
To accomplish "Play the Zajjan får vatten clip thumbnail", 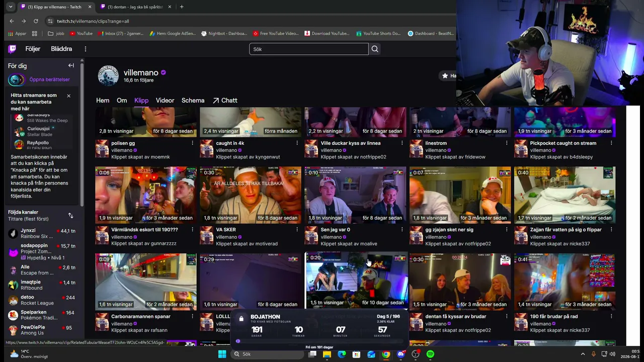I will (x=565, y=195).
